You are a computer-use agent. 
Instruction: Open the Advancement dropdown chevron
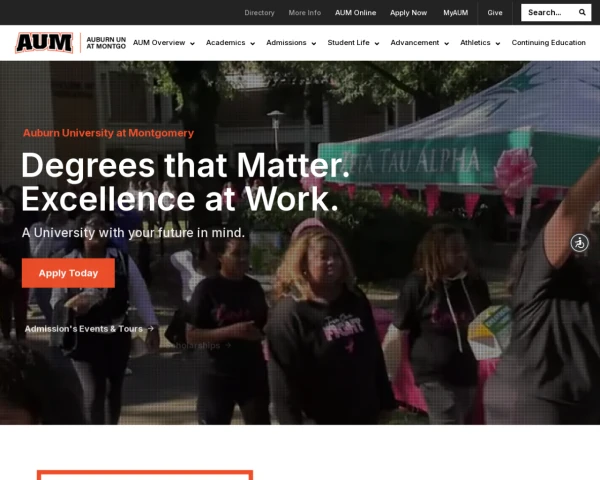pos(447,43)
